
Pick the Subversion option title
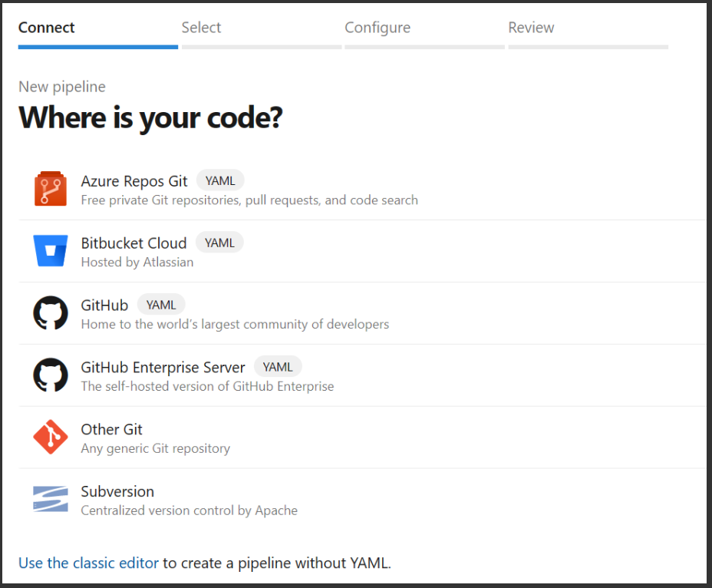coord(117,492)
